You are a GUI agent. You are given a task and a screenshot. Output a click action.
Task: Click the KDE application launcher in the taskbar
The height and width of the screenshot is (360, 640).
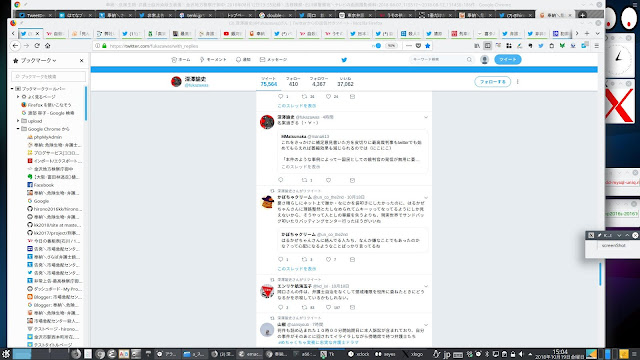(x=6, y=354)
